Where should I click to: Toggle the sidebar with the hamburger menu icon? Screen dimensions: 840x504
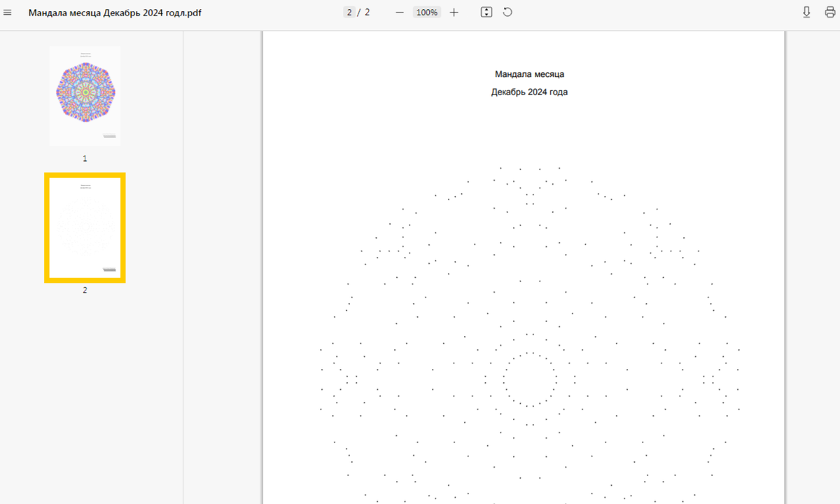8,13
